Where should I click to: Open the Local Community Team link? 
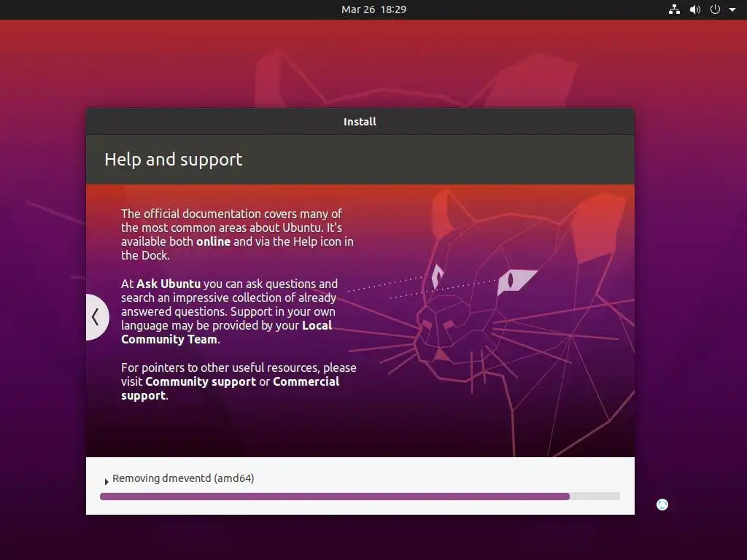(x=226, y=332)
